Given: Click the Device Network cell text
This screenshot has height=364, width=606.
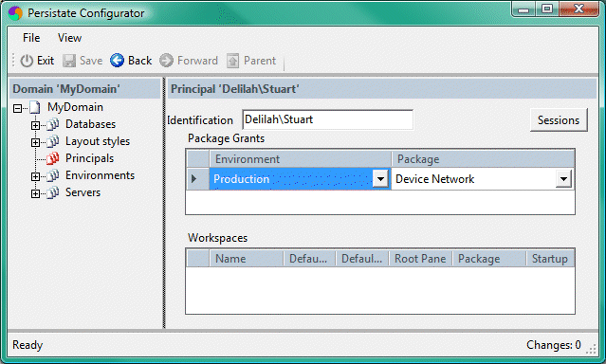Looking at the screenshot, I should click(434, 179).
